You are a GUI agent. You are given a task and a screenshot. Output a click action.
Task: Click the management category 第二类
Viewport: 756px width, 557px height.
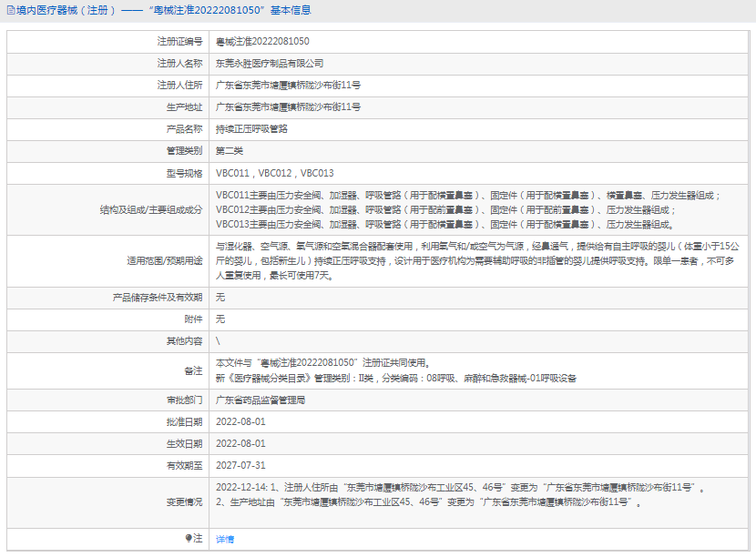(229, 151)
